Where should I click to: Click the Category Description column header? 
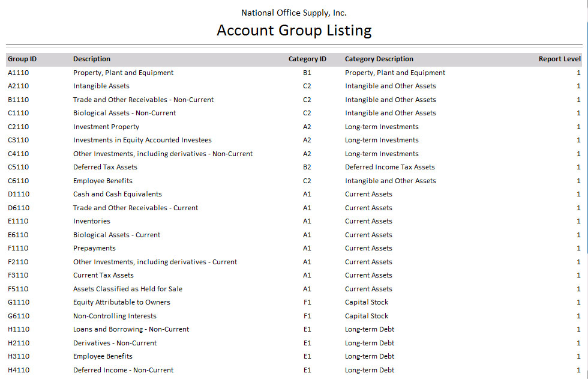(x=379, y=59)
